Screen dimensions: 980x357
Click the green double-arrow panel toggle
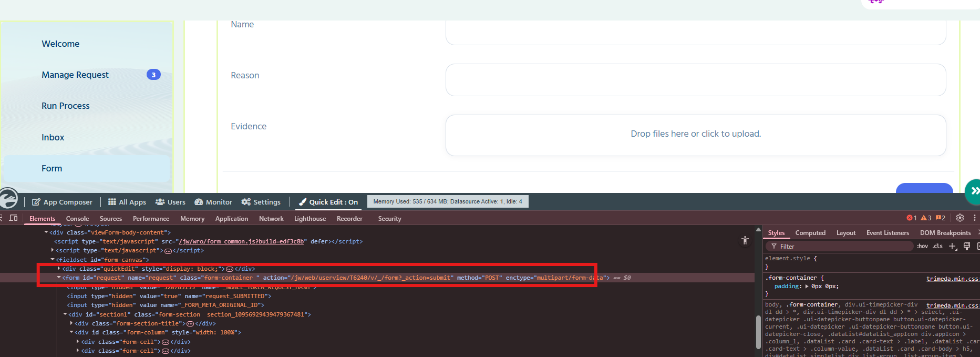pyautogui.click(x=973, y=191)
